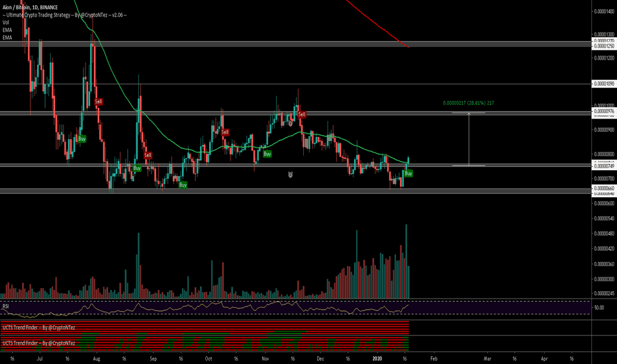Click the measurement arrow at the chart's right
Viewport: 617px width, 364px height.
(x=469, y=139)
